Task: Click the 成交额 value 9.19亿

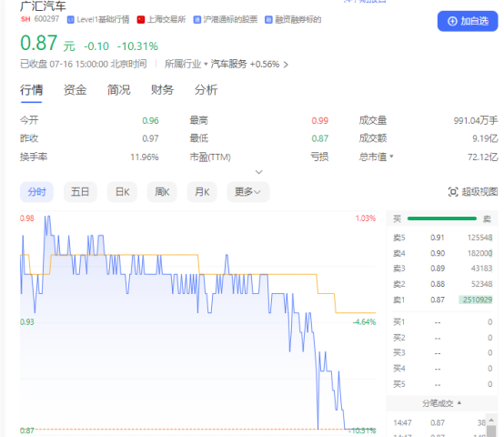Action: point(485,138)
